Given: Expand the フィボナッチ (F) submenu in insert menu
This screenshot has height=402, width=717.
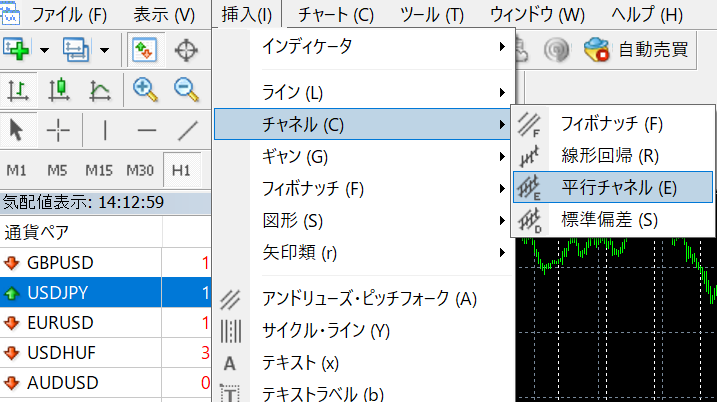Looking at the screenshot, I should tap(364, 188).
